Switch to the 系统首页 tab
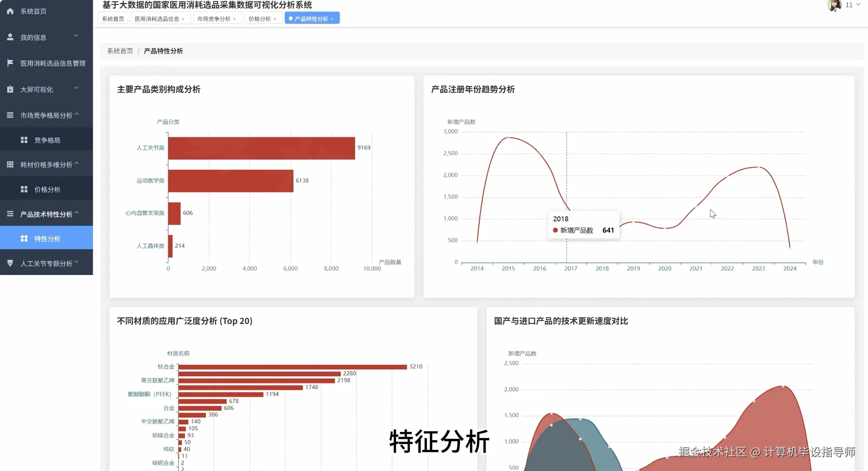This screenshot has height=471, width=868. click(x=113, y=19)
